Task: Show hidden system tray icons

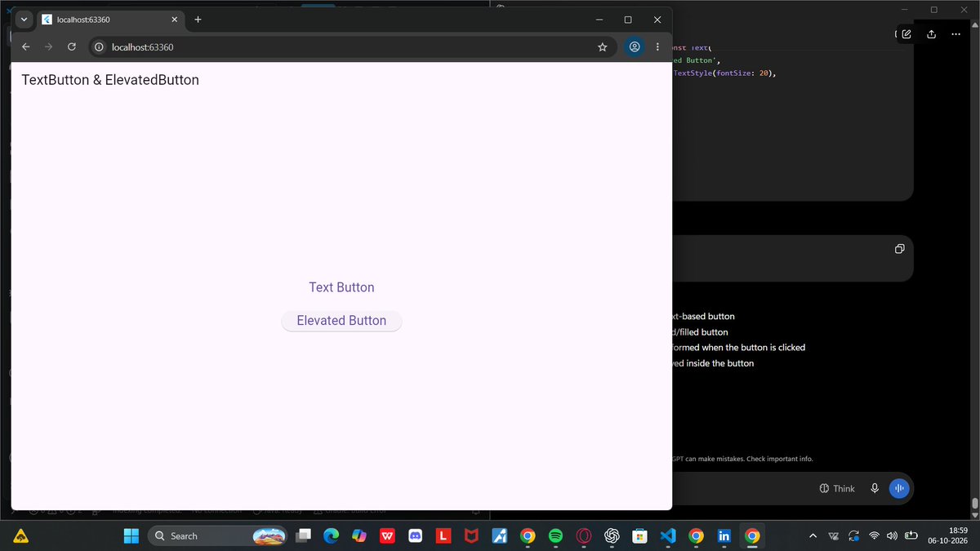Action: [813, 535]
